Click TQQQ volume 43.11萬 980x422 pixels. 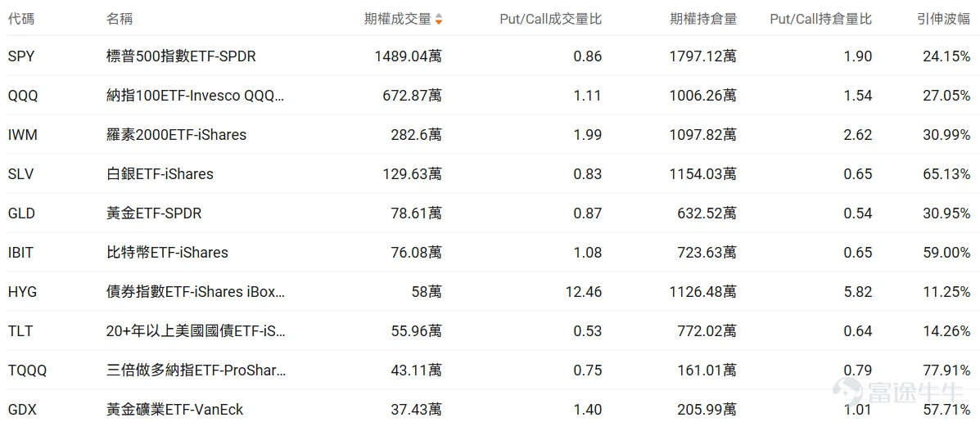416,370
